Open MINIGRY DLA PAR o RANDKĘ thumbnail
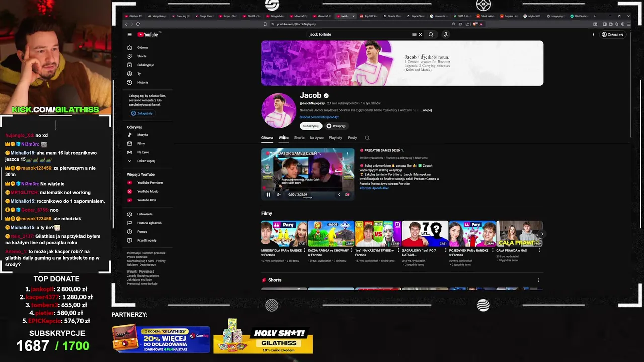The width and height of the screenshot is (644, 362). (x=284, y=234)
